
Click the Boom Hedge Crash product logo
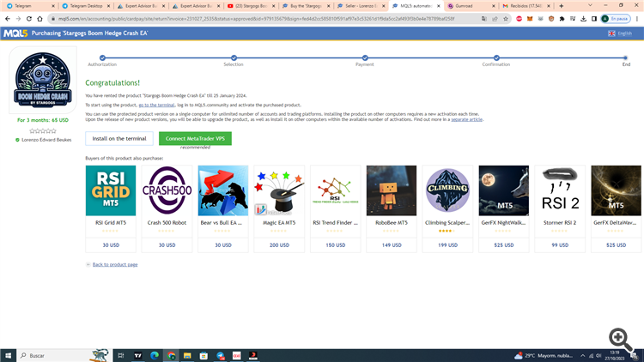(43, 80)
